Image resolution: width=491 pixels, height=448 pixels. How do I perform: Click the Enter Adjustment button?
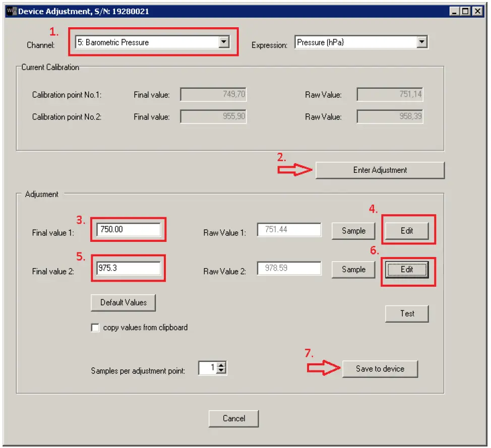(x=380, y=170)
